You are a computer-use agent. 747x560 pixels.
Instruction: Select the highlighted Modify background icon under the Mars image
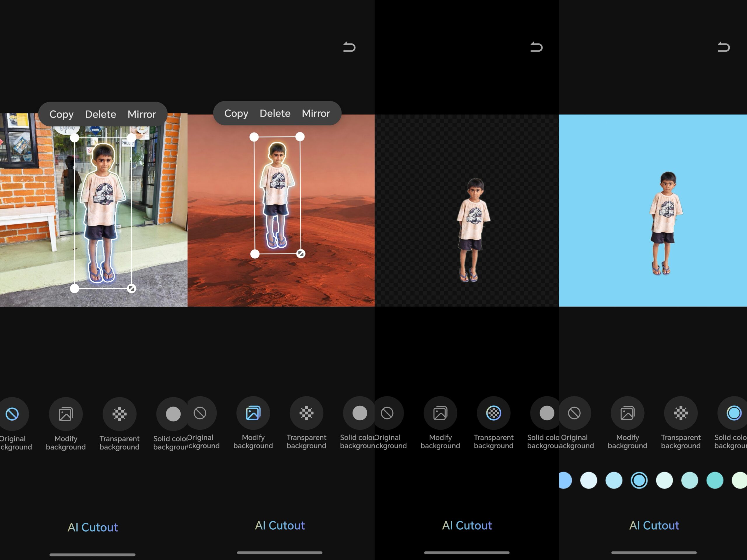(x=253, y=413)
